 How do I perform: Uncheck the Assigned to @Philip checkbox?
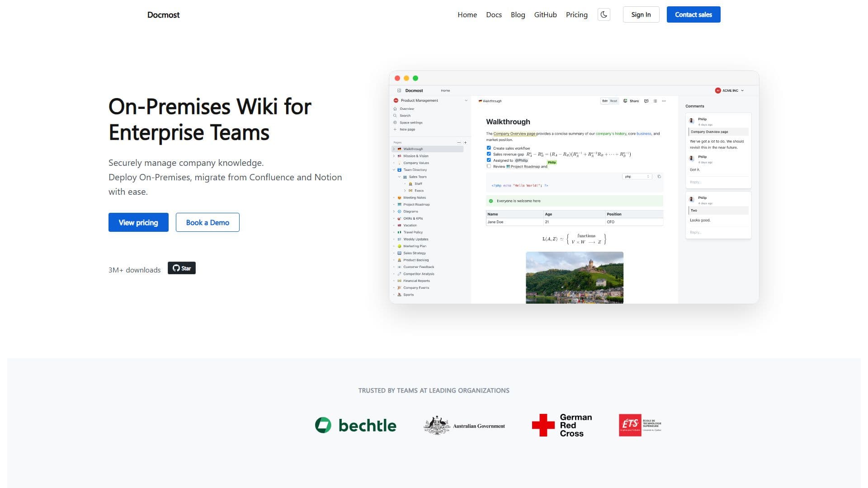[489, 160]
